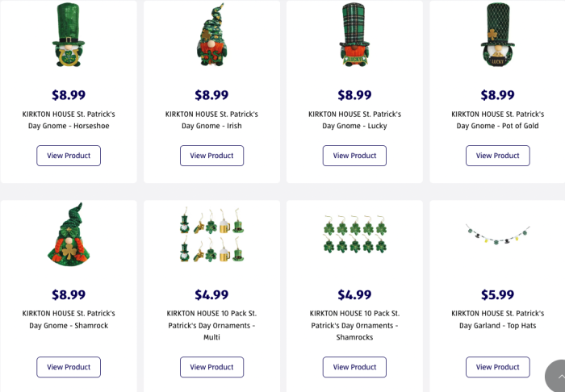
Task: Open the Top Hats garland image
Action: [x=497, y=234]
